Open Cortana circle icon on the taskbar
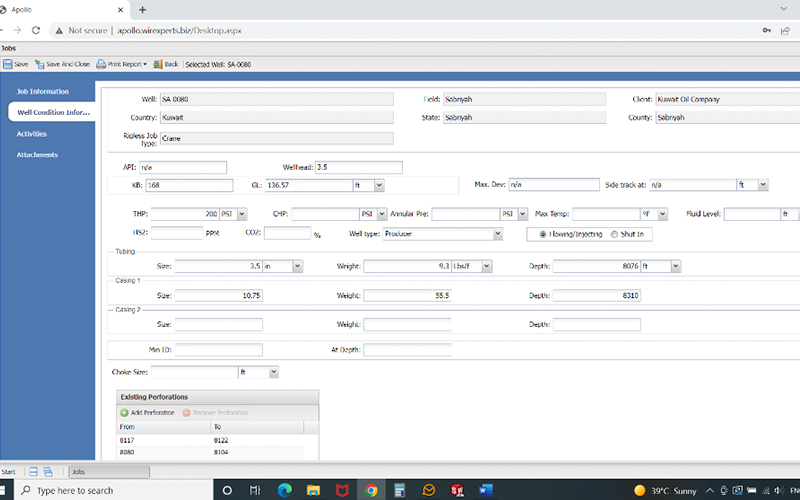 coord(227,490)
